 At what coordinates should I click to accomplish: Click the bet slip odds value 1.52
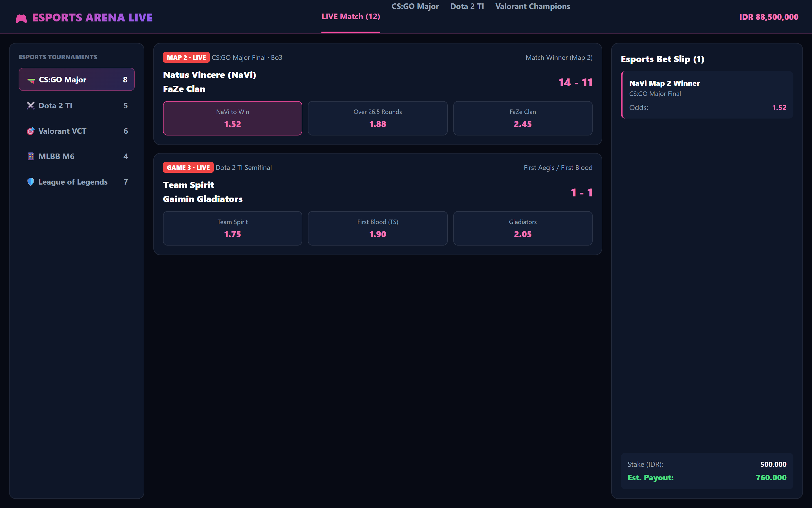pos(779,108)
